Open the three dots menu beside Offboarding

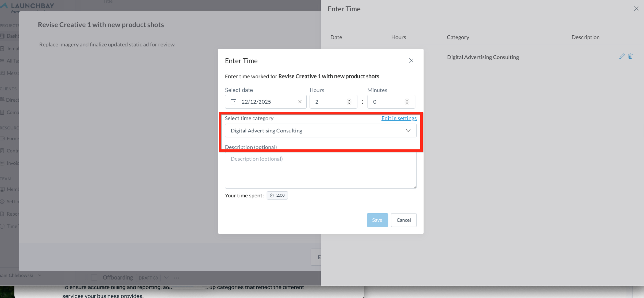[176, 278]
